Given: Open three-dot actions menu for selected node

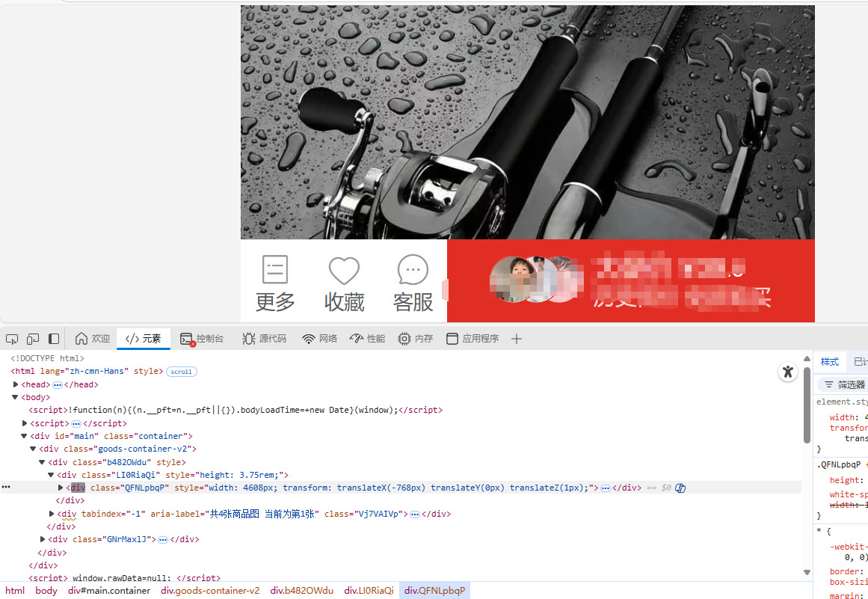Looking at the screenshot, I should click(5, 487).
